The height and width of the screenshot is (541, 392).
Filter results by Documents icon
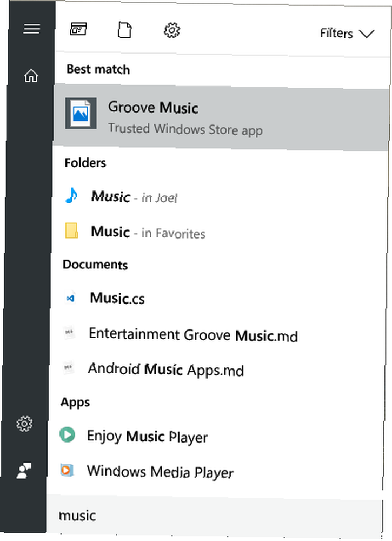click(x=124, y=30)
